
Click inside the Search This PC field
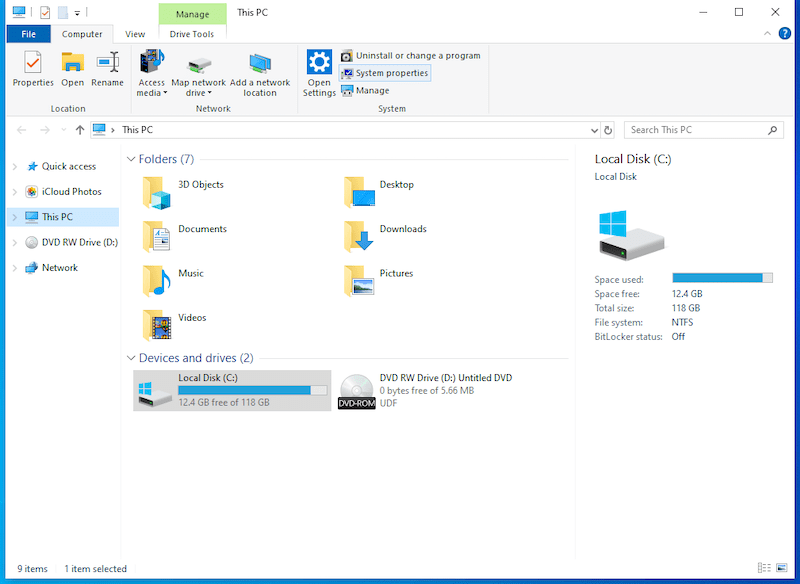tap(700, 129)
